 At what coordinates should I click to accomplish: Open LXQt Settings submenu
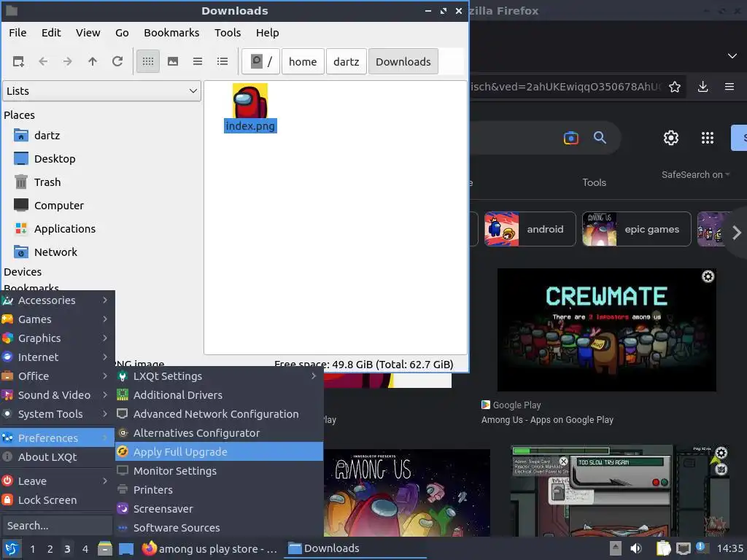coord(219,376)
